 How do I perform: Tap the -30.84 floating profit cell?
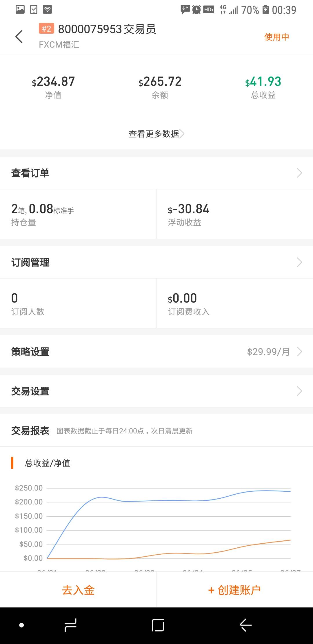(235, 214)
